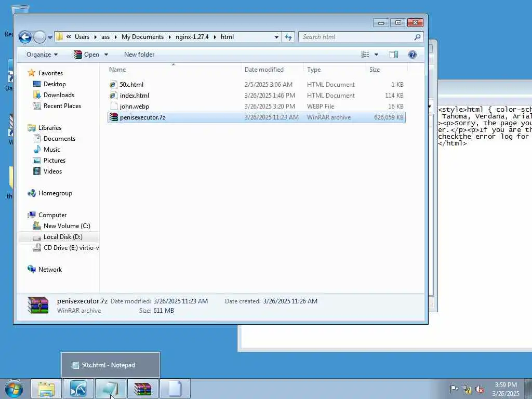Click Homegroup in the navigation pane
This screenshot has width=532, height=399.
[55, 193]
